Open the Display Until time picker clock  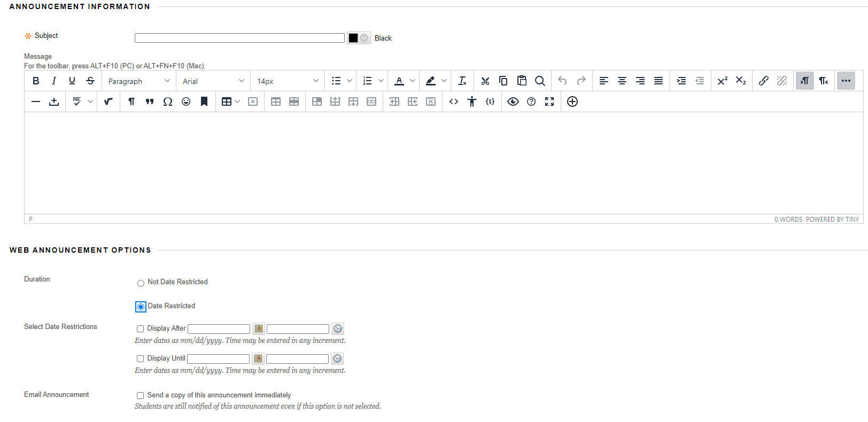coord(337,359)
